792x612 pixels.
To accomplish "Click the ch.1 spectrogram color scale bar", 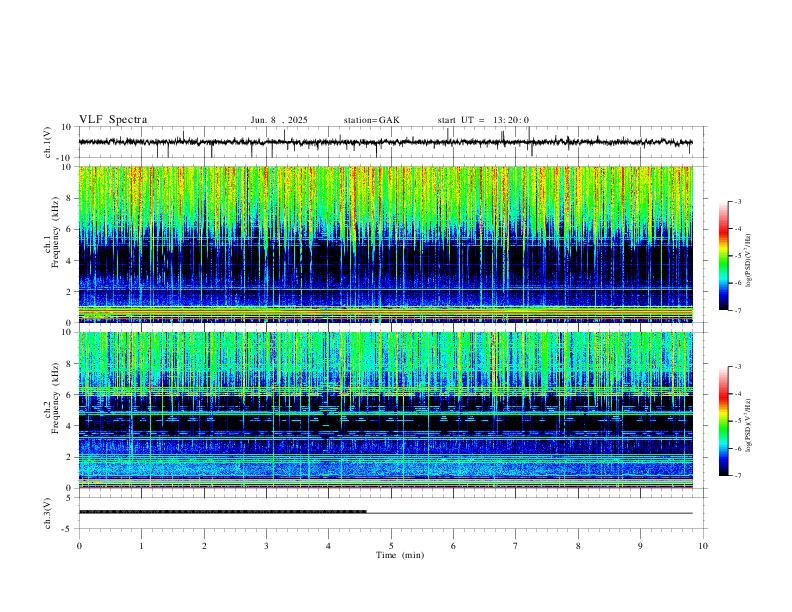I will (723, 256).
